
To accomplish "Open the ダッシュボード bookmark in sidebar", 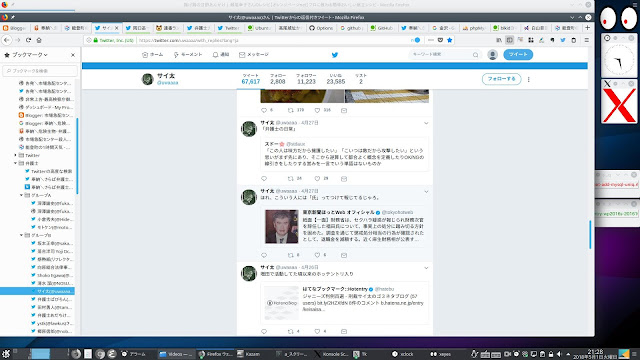I will (46, 107).
